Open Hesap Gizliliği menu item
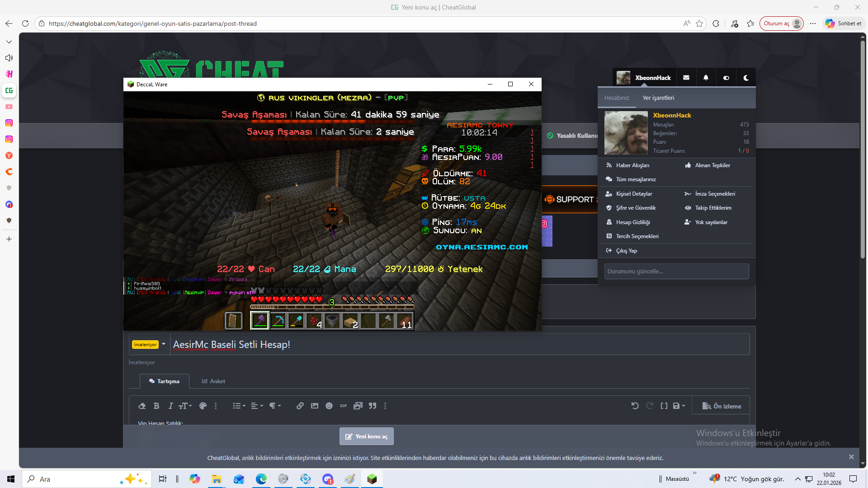 (x=632, y=222)
